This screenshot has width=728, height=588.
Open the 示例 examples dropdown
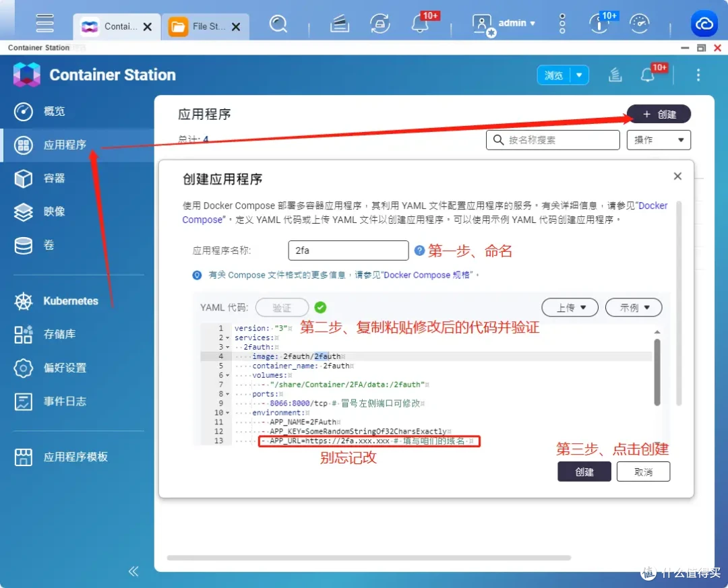[x=633, y=307]
